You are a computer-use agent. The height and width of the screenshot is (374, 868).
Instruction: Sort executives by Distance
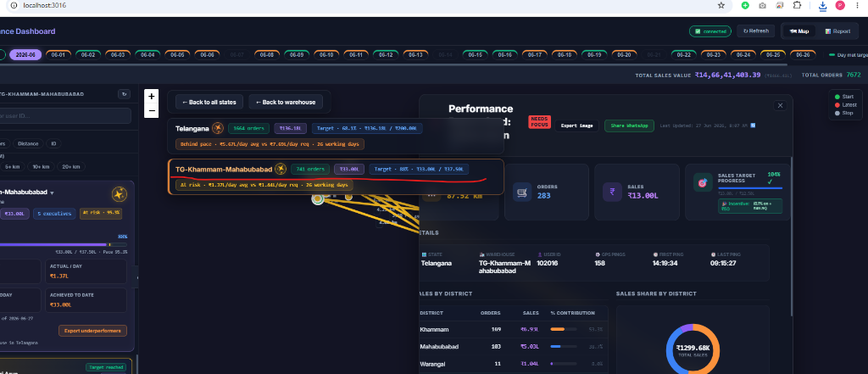(x=28, y=143)
